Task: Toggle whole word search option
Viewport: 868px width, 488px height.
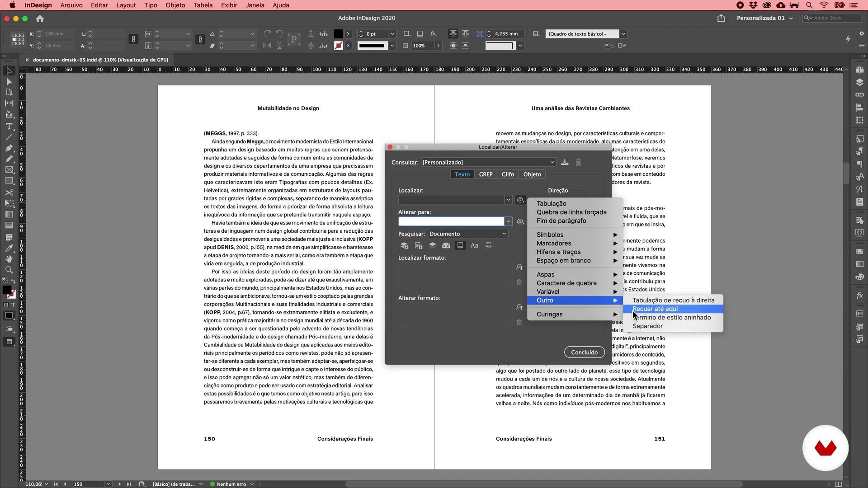Action: (488, 245)
